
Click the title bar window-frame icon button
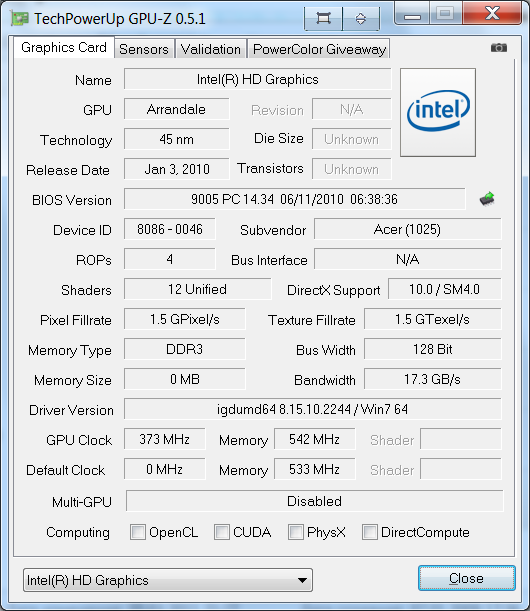coord(323,18)
